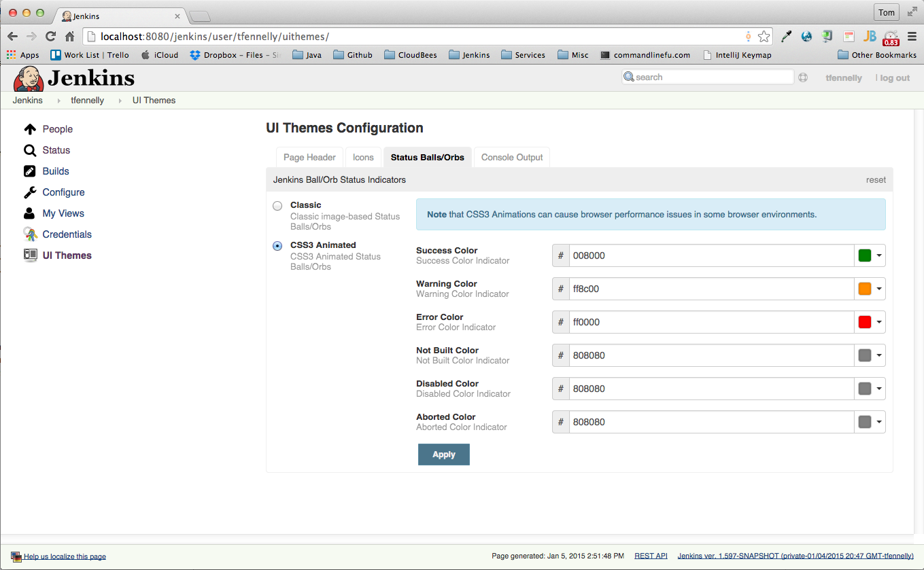924x570 pixels.
Task: Open the tfennelly user link in header
Action: pos(844,78)
